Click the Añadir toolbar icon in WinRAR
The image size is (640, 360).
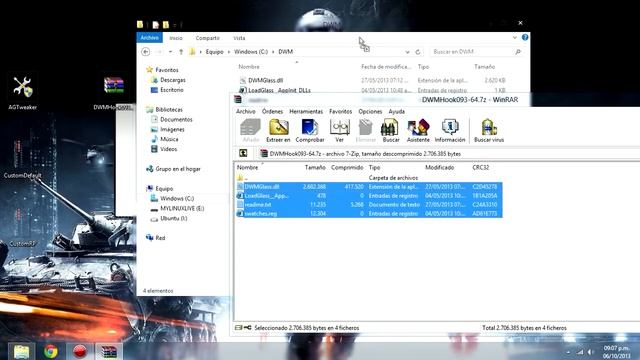tap(250, 130)
